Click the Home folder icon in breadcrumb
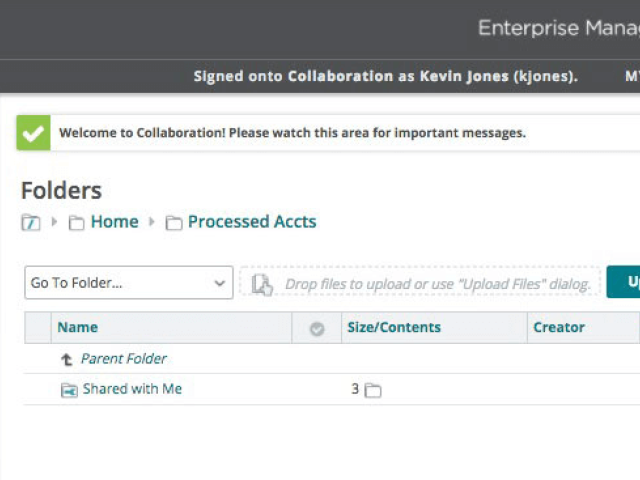Screen dimensions: 640x480 tap(76, 223)
